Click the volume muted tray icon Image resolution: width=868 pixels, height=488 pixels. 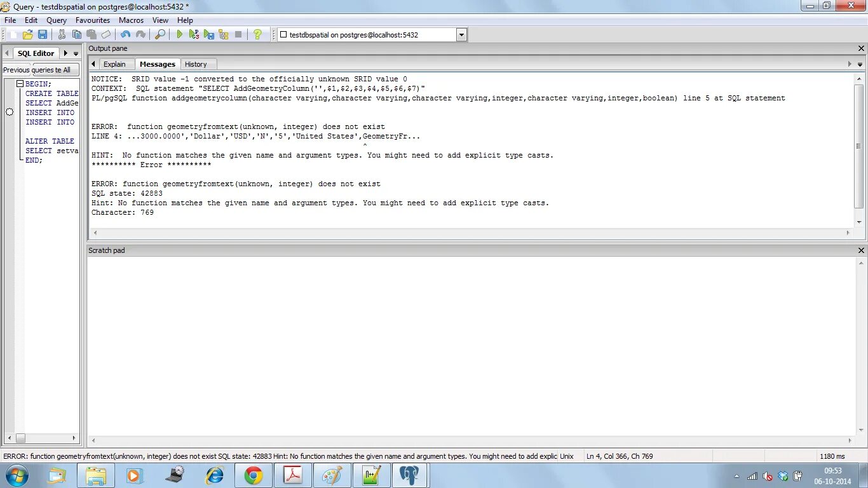pyautogui.click(x=768, y=476)
